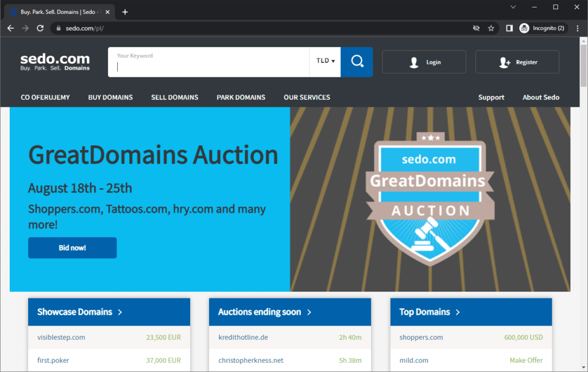
Task: Click the crossed-out eye icon in address bar
Action: [x=476, y=28]
